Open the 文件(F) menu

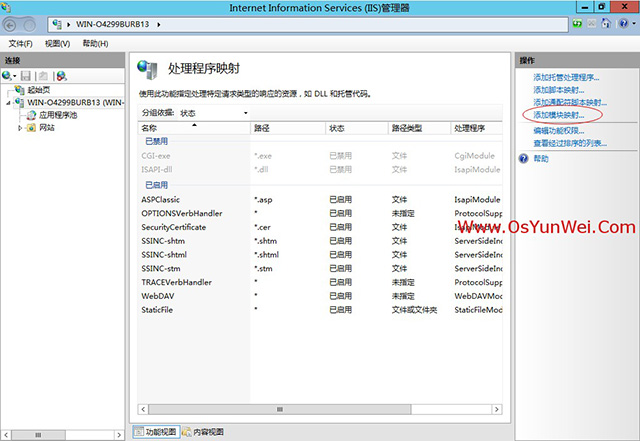21,44
